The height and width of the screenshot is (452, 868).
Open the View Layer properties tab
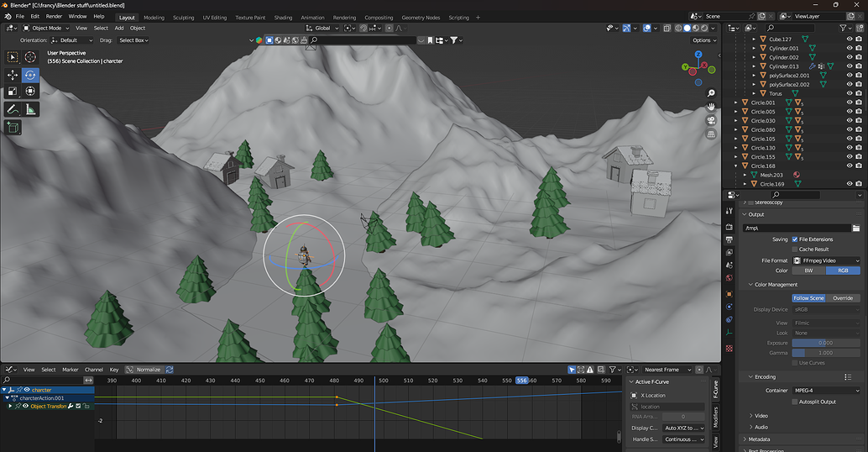(x=729, y=253)
